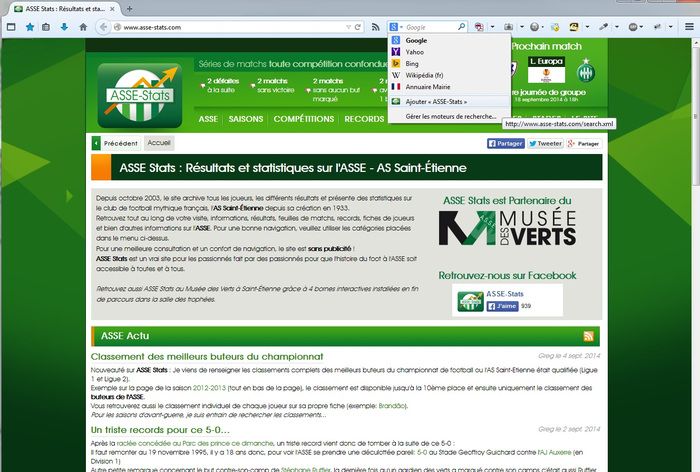Click the Accueil button
This screenshot has width=700, height=472.
[158, 143]
